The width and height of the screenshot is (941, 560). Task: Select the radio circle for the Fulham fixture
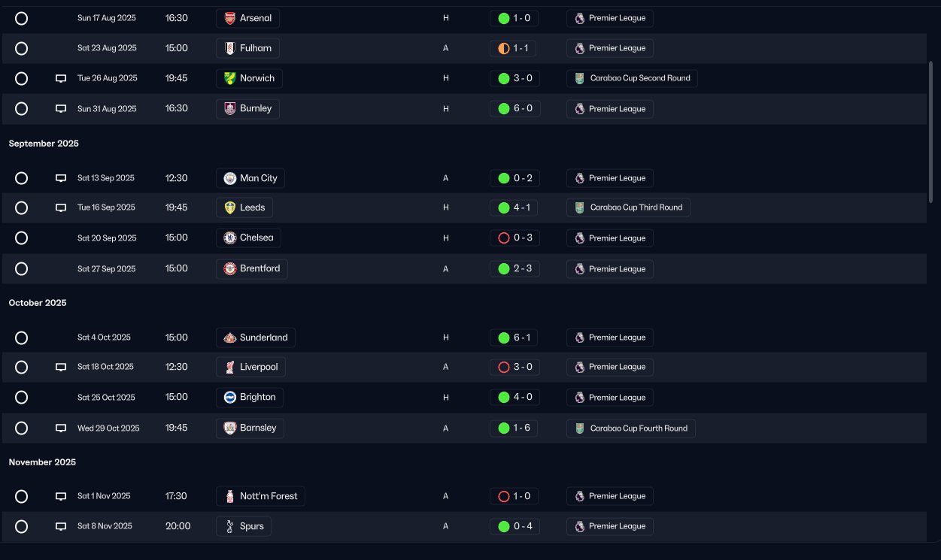click(x=21, y=48)
